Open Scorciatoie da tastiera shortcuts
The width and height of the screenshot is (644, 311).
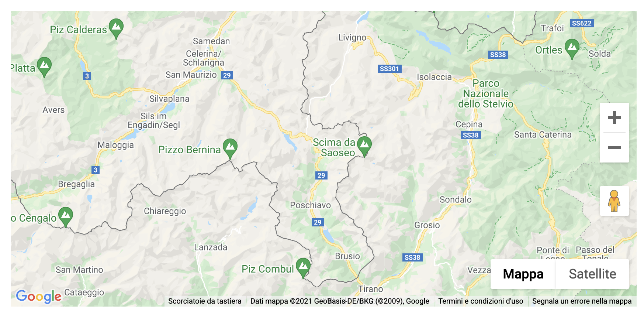pyautogui.click(x=205, y=301)
